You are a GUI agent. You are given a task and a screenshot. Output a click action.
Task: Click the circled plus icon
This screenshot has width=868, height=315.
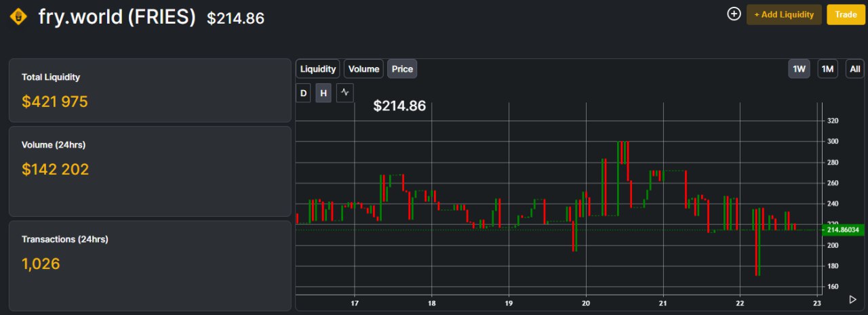[x=734, y=14]
